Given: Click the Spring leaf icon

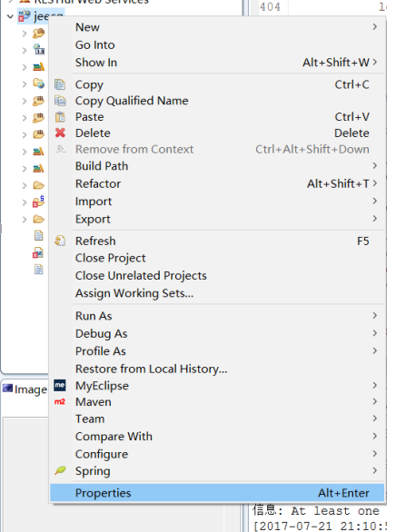Looking at the screenshot, I should 60,470.
